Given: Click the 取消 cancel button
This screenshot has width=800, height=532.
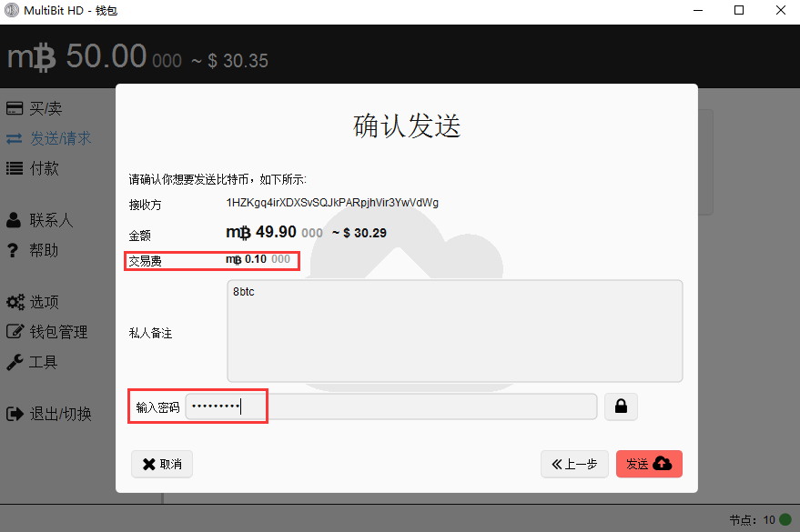Looking at the screenshot, I should tap(162, 464).
